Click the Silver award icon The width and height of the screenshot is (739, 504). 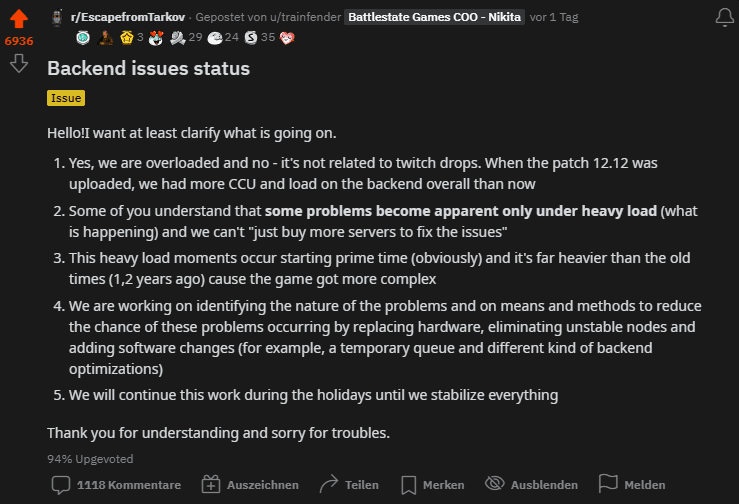(x=250, y=37)
